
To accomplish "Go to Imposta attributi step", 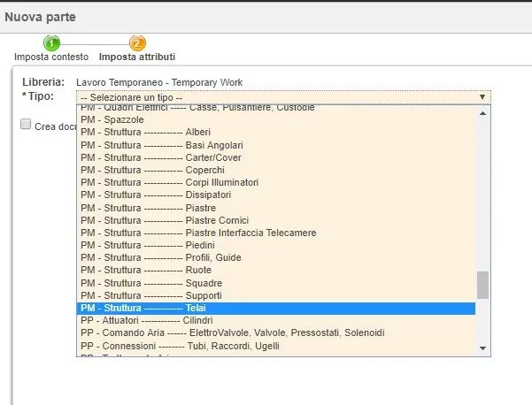I will [x=137, y=57].
